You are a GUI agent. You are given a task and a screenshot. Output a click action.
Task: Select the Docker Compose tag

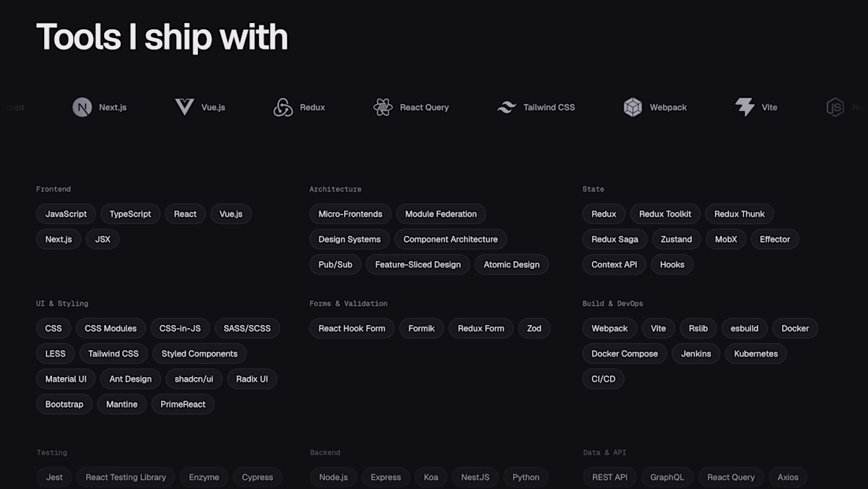coord(624,354)
